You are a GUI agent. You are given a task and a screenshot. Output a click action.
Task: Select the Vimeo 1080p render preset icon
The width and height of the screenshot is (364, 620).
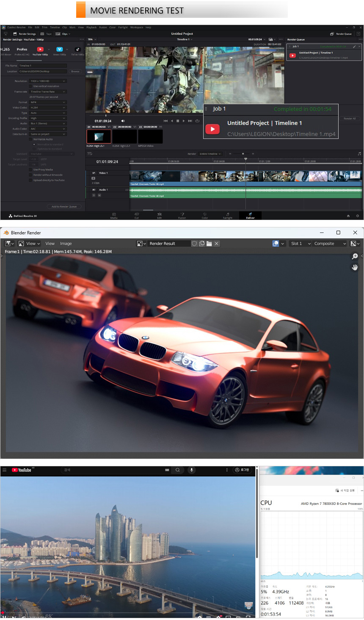[x=59, y=50]
